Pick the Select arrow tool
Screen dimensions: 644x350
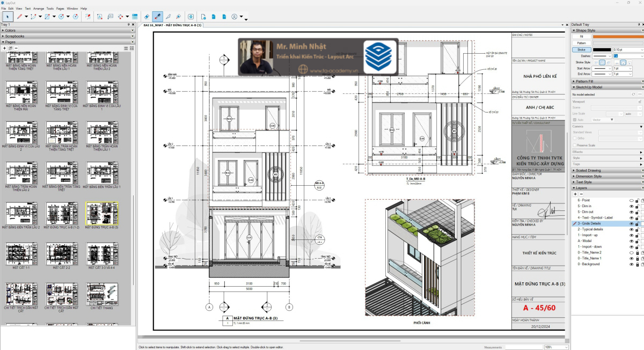point(8,17)
